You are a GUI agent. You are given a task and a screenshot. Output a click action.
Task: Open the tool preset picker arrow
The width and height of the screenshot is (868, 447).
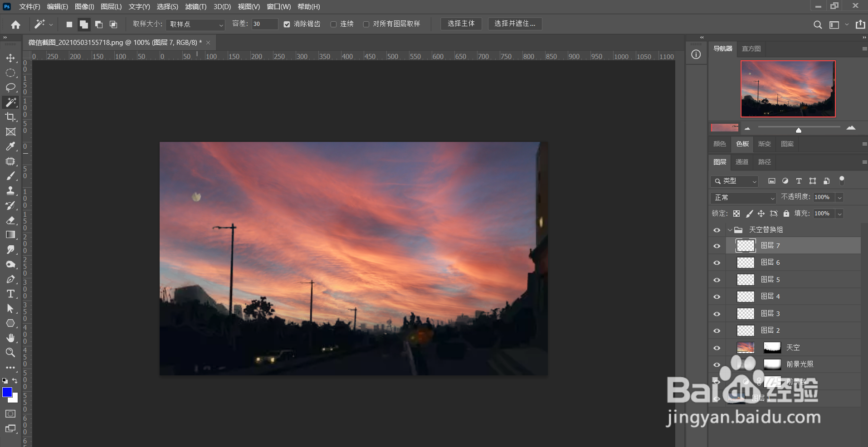pyautogui.click(x=51, y=24)
